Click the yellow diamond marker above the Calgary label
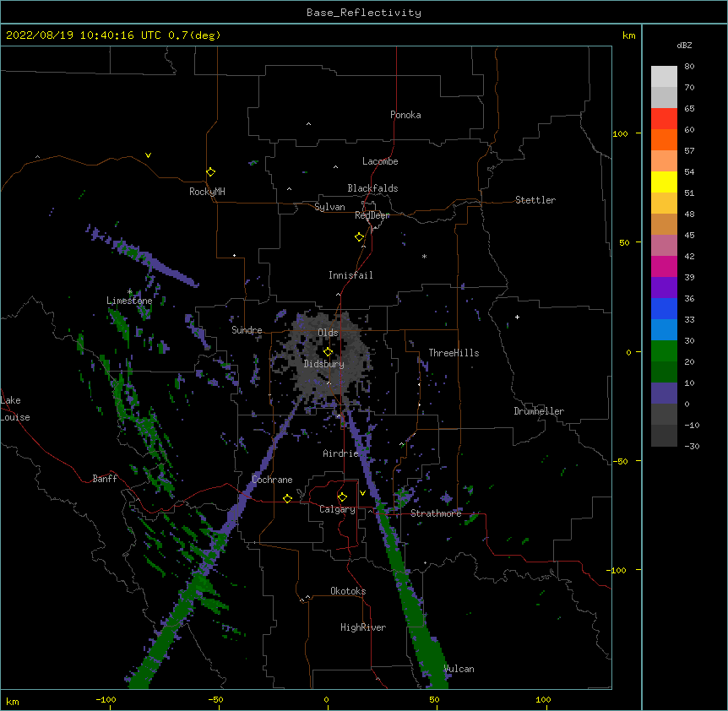The width and height of the screenshot is (728, 711). point(342,497)
